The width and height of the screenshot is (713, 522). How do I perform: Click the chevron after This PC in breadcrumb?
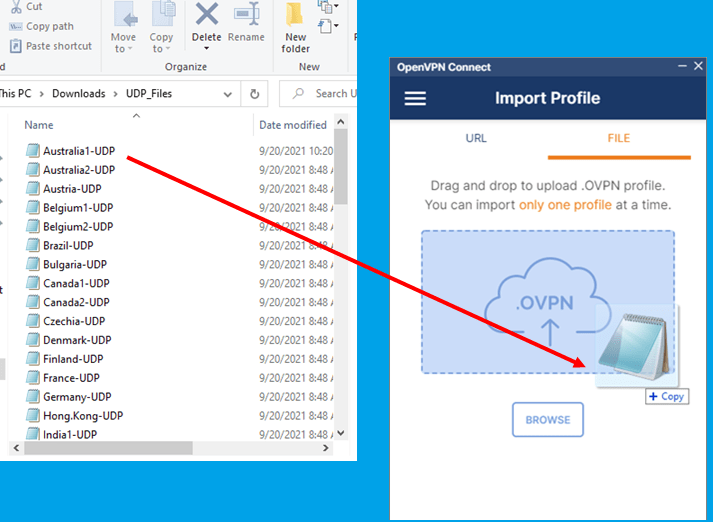point(42,94)
